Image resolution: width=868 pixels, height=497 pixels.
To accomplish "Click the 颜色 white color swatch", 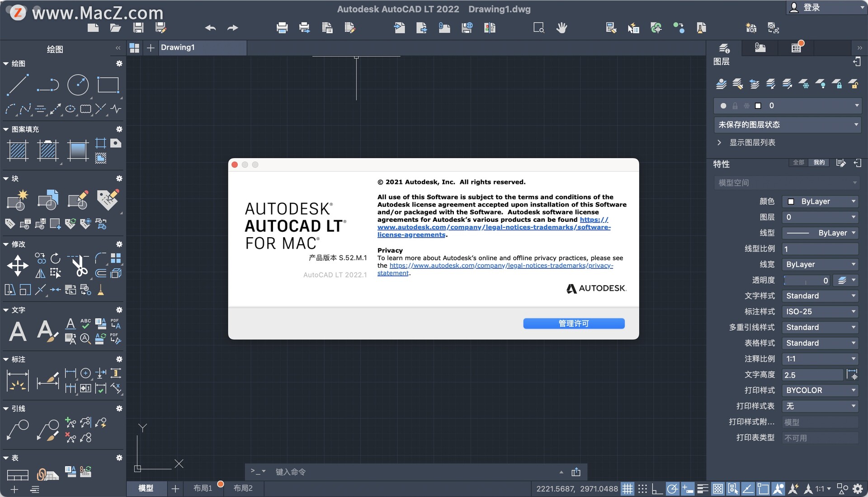I will coord(791,202).
